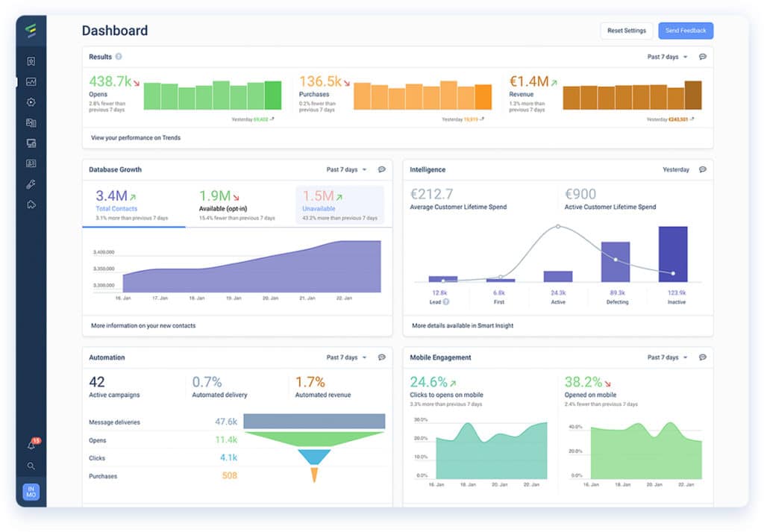Click the Contacts card icon in sidebar
Image resolution: width=764 pixels, height=532 pixels.
[x=31, y=163]
